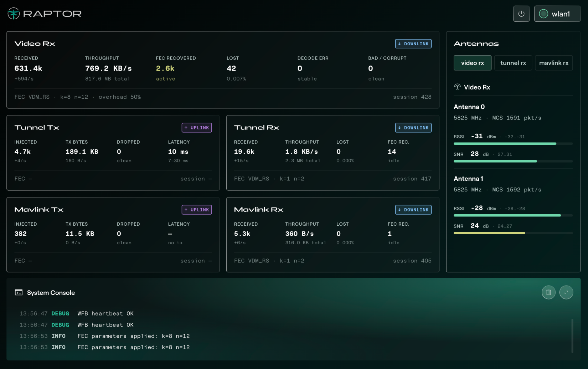Click the Video Rx antenna signal icon
The image size is (588, 369).
457,87
